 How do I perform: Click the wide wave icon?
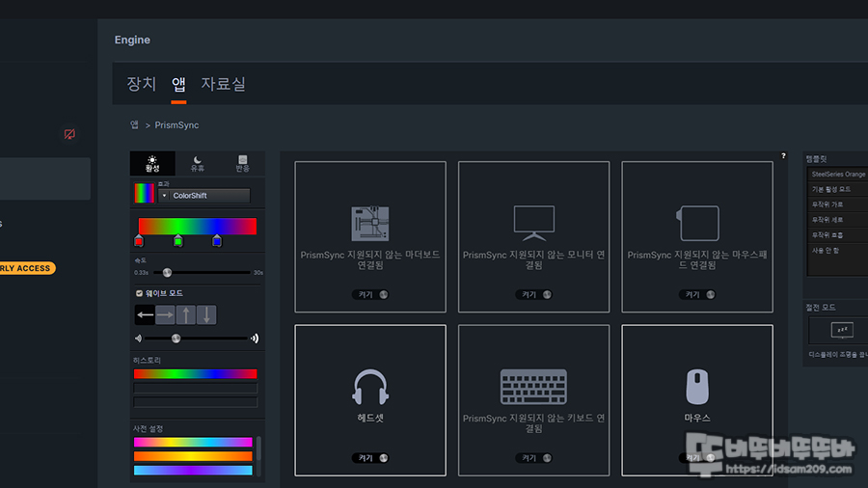(255, 339)
